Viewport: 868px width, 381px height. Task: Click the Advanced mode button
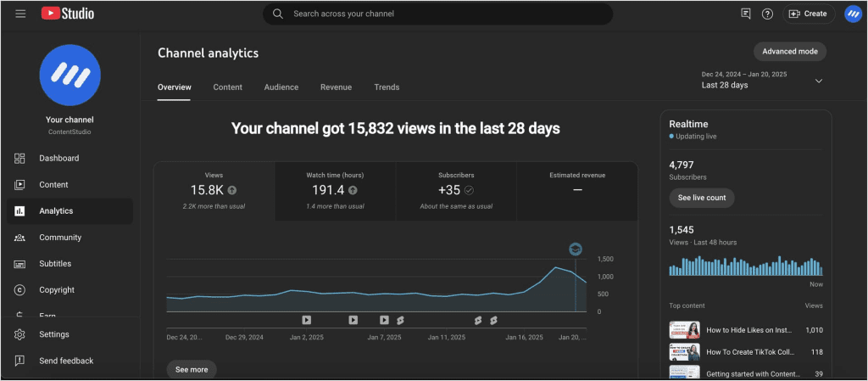[789, 52]
